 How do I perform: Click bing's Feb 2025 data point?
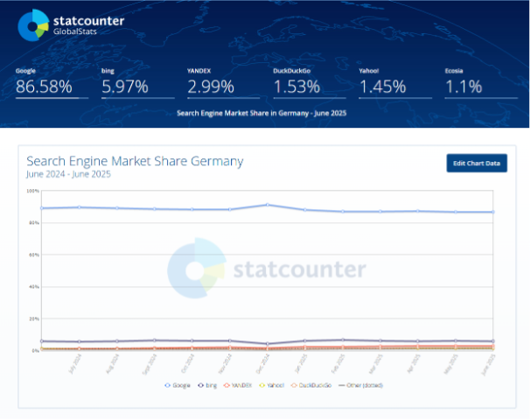pos(343,339)
